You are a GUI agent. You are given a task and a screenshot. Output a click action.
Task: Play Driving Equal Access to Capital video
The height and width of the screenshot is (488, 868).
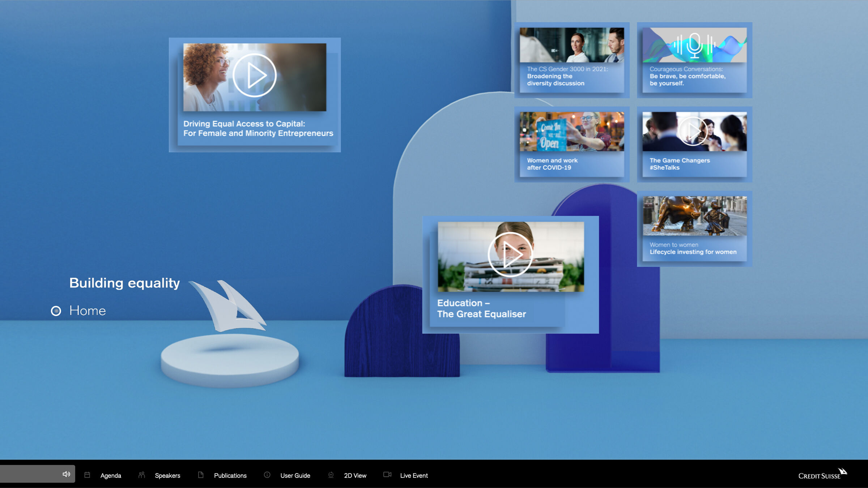(255, 76)
